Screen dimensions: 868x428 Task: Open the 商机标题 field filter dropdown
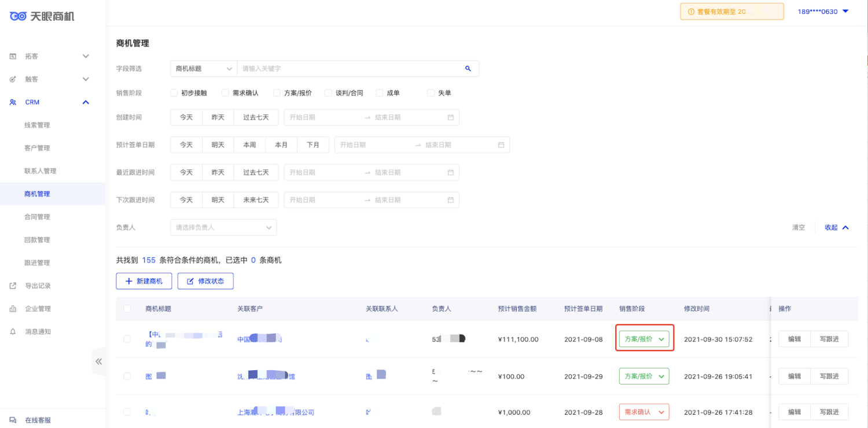pos(204,68)
